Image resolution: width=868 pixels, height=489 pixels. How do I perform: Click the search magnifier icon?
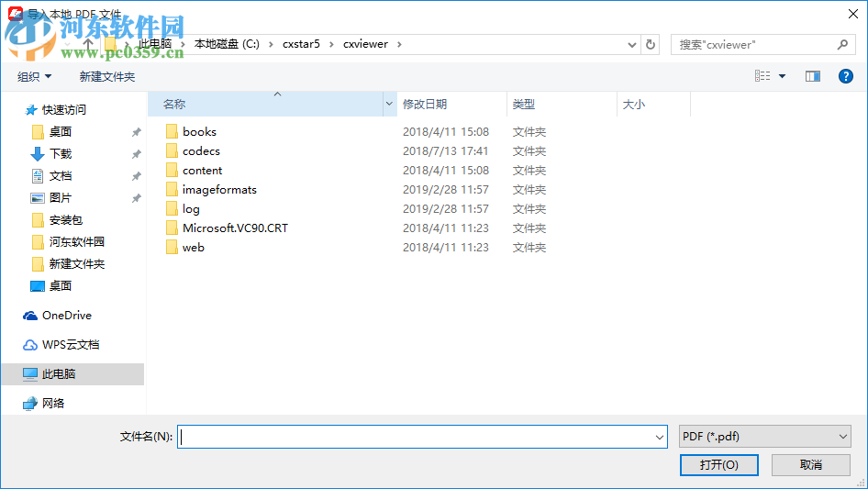(842, 44)
